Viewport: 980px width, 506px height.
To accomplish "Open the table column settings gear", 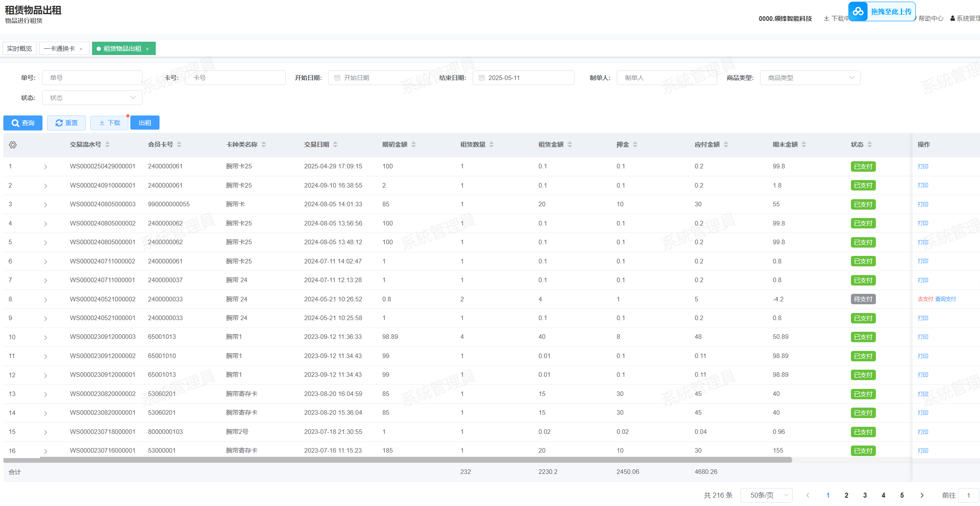I will (13, 145).
